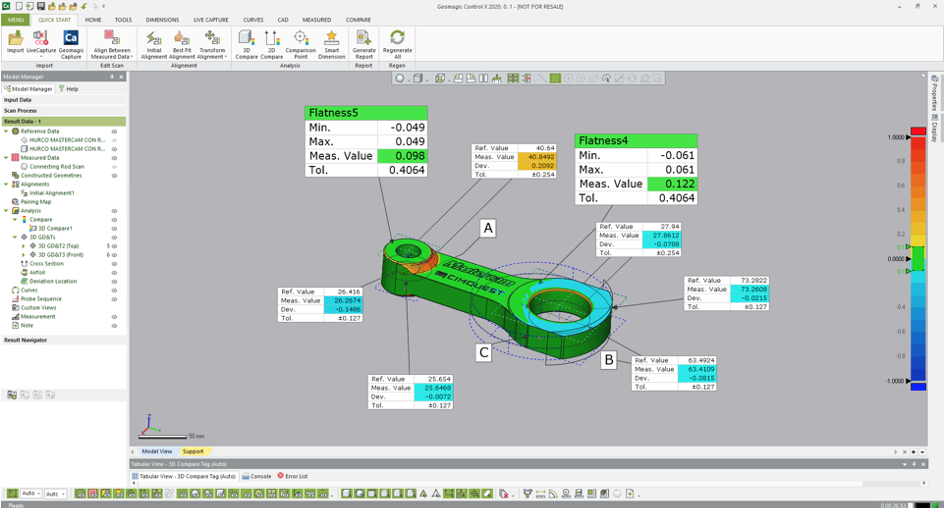
Task: Toggle visibility of 3D GD&T3 (Front)
Action: [x=114, y=255]
